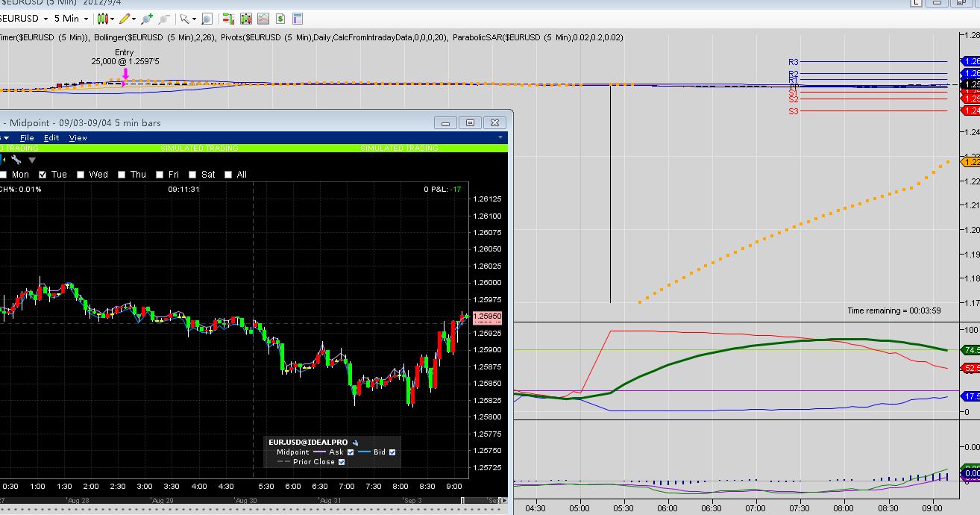Select the pointer cursor tool

pos(183,19)
